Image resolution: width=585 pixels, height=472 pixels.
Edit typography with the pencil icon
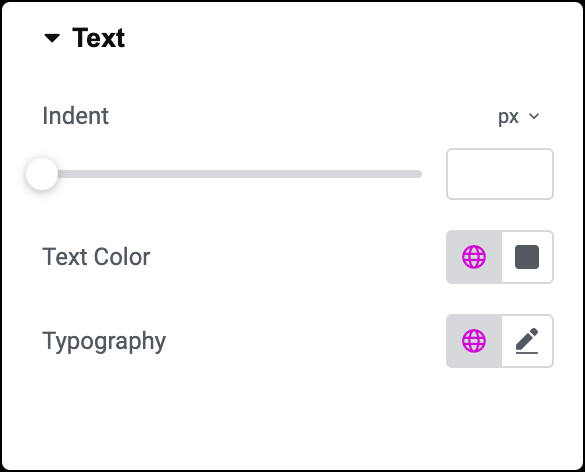coord(527,341)
